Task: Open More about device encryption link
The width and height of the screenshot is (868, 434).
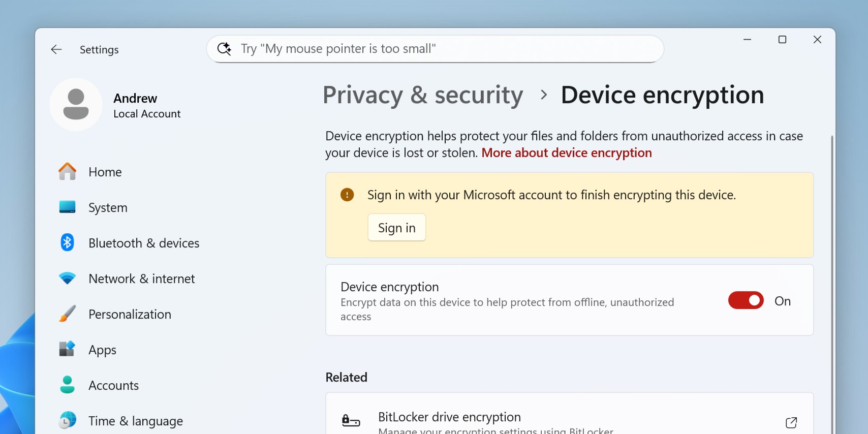Action: [566, 153]
